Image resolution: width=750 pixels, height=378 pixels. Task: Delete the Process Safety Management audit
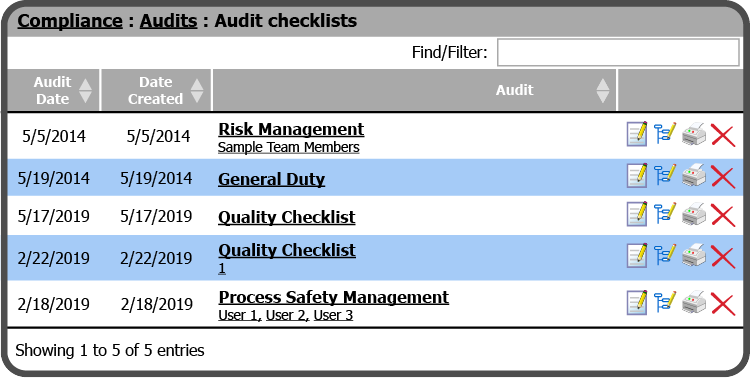pyautogui.click(x=723, y=304)
